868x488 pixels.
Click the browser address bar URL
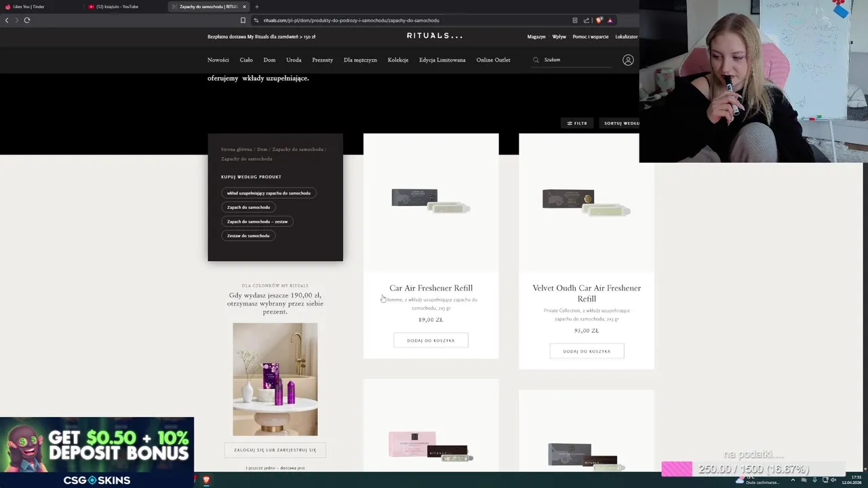[351, 20]
